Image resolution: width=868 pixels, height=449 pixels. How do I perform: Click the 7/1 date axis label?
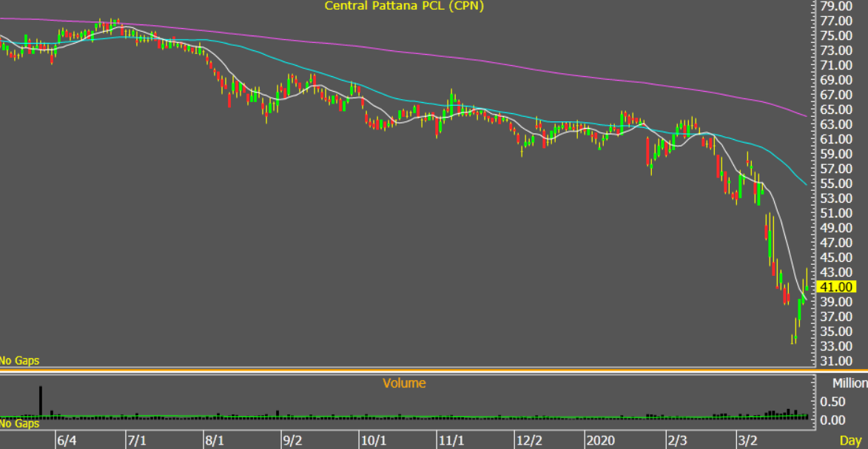click(138, 441)
